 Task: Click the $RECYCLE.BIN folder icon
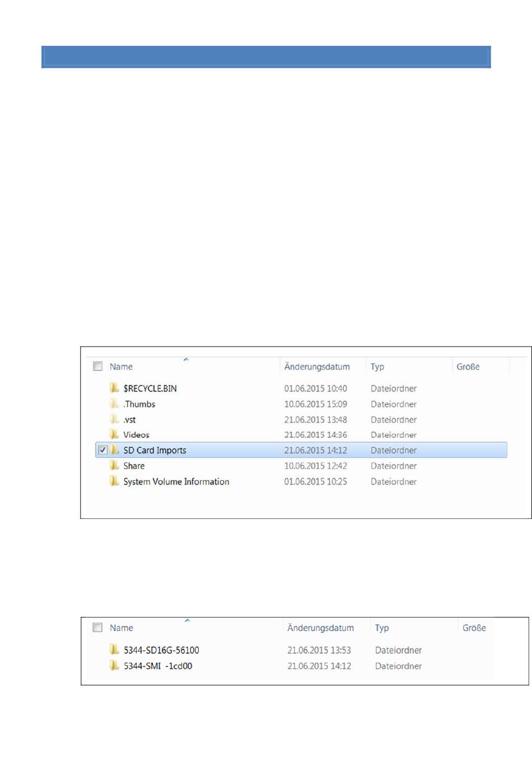114,387
